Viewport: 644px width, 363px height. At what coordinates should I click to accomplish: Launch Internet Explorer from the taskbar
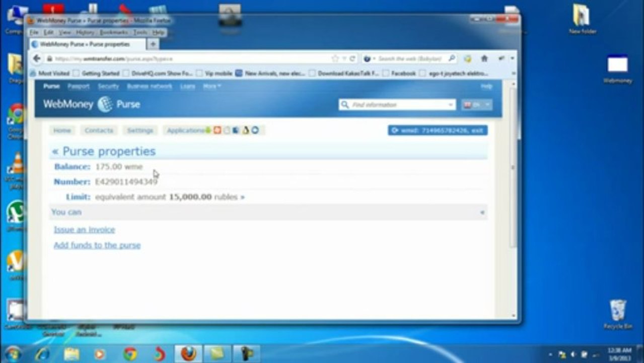point(43,354)
